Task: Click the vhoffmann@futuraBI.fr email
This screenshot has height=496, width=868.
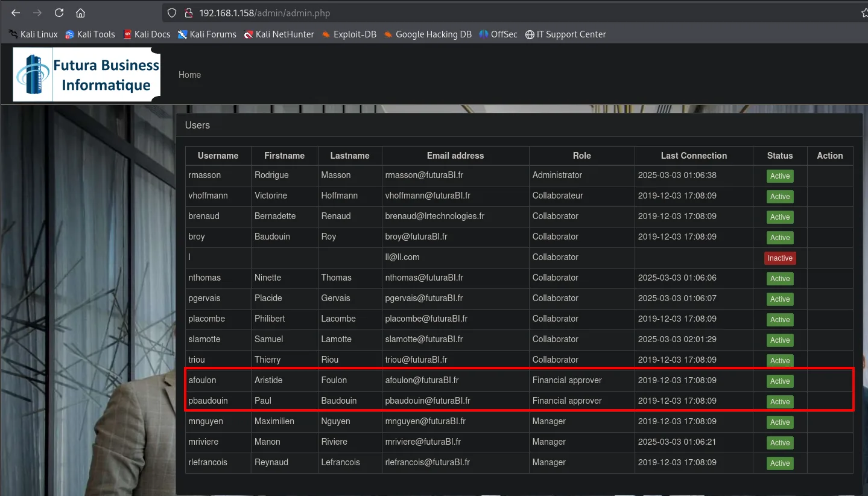Action: (428, 196)
